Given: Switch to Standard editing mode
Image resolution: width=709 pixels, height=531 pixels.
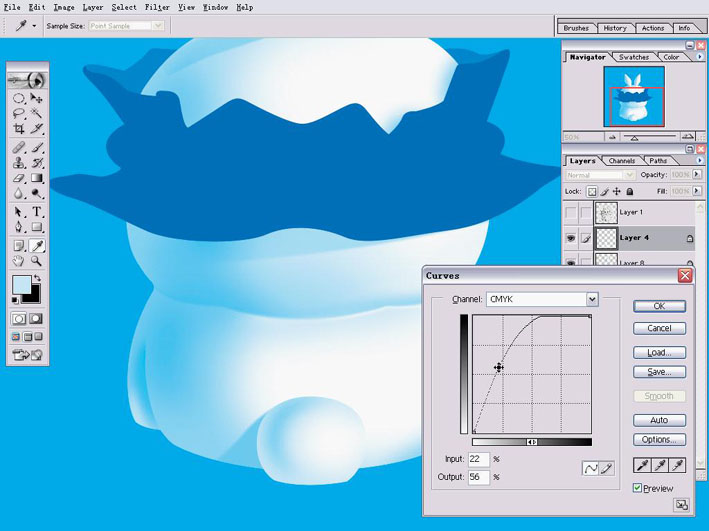Looking at the screenshot, I should pos(19,319).
